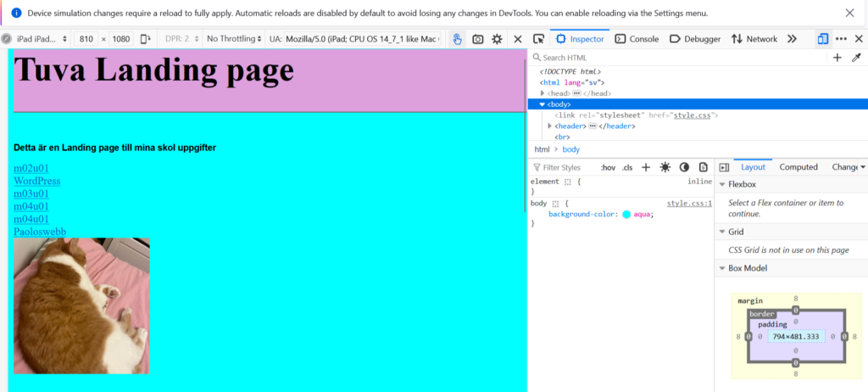Screen dimensions: 868x392
Task: Take a screenshot of the viewport
Action: (478, 39)
